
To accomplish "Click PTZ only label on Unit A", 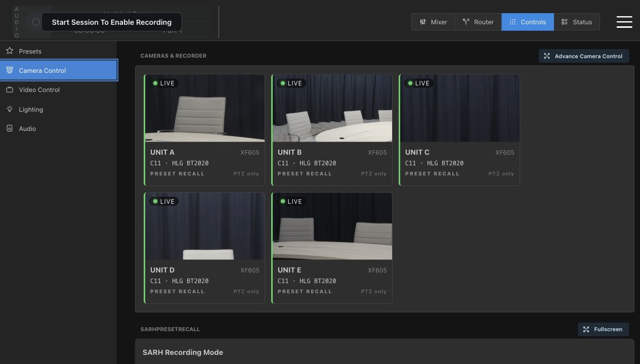I will click(246, 174).
